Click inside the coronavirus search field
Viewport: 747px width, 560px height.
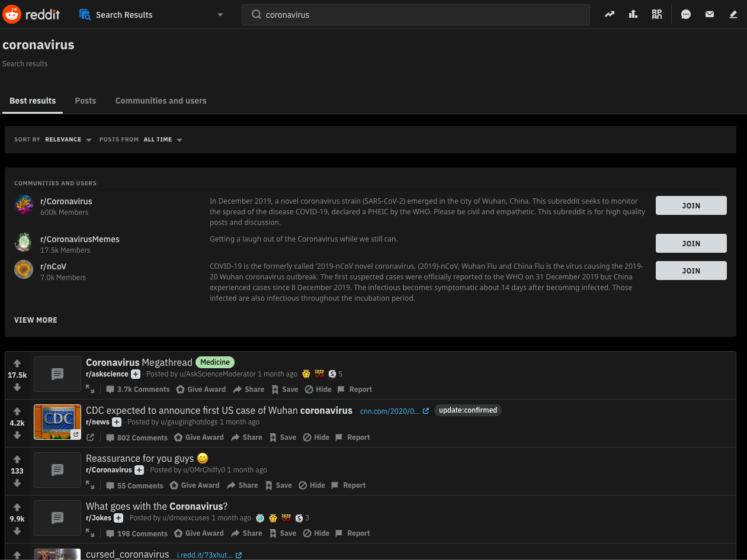tap(415, 14)
